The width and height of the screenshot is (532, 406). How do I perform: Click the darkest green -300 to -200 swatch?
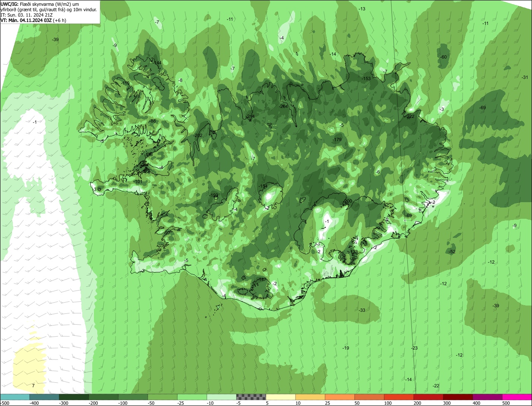[74, 397]
